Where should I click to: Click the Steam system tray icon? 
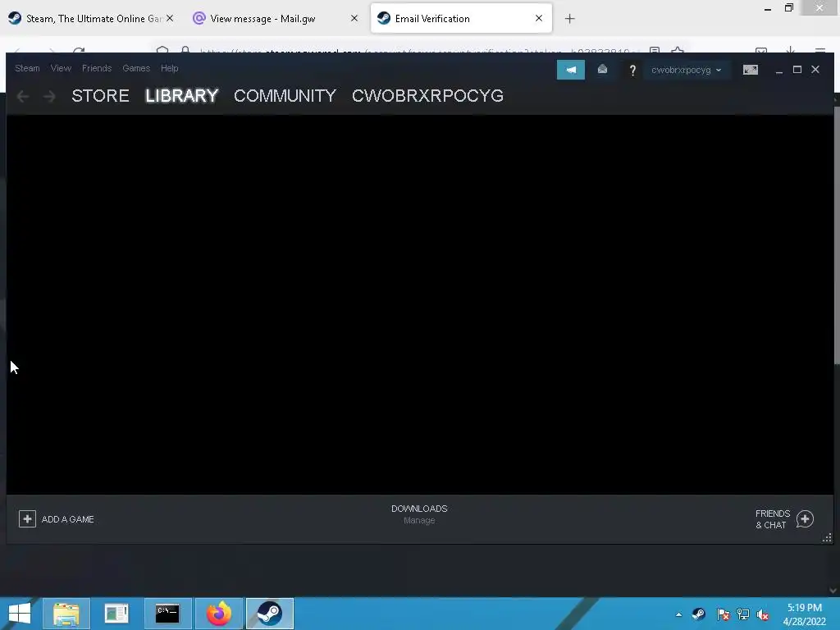point(699,614)
